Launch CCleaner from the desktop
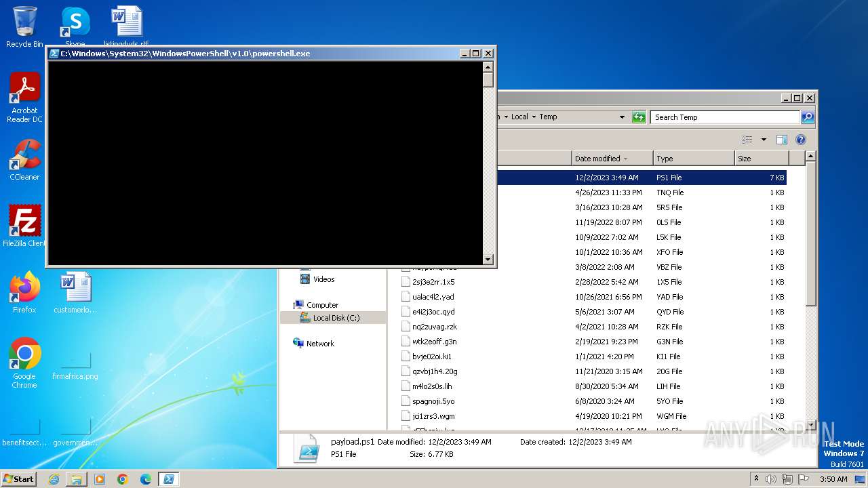 [x=24, y=160]
